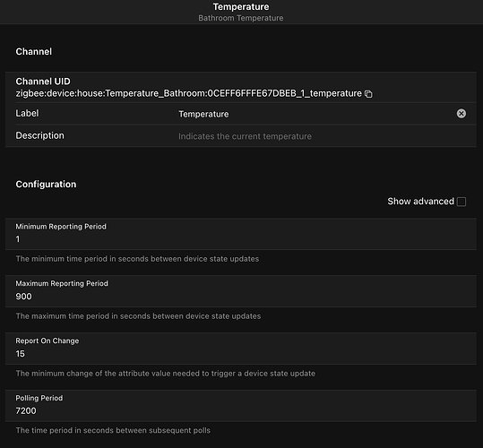
Task: Click the Polling Period label
Action: point(39,398)
